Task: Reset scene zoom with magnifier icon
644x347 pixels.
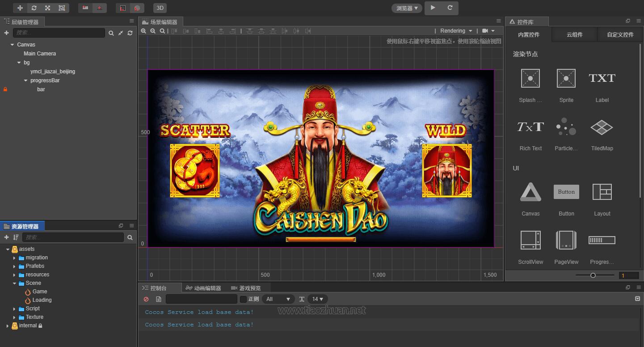Action: pyautogui.click(x=162, y=31)
